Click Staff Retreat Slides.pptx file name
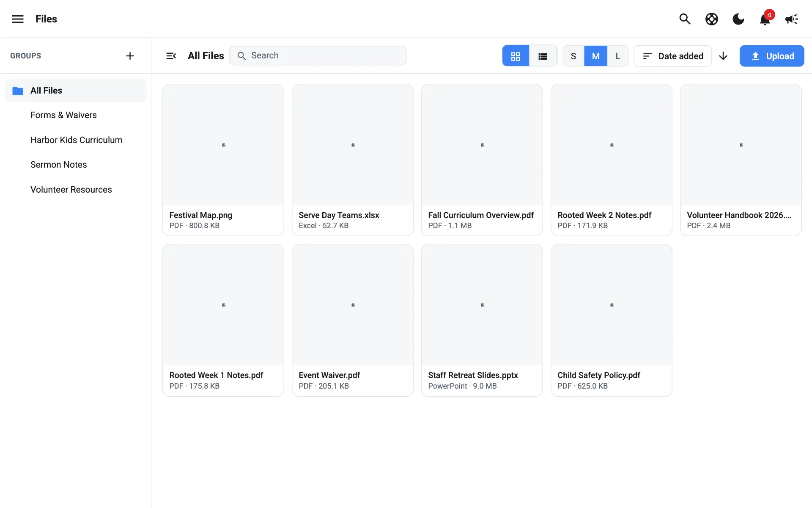Image resolution: width=812 pixels, height=508 pixels. tap(473, 375)
